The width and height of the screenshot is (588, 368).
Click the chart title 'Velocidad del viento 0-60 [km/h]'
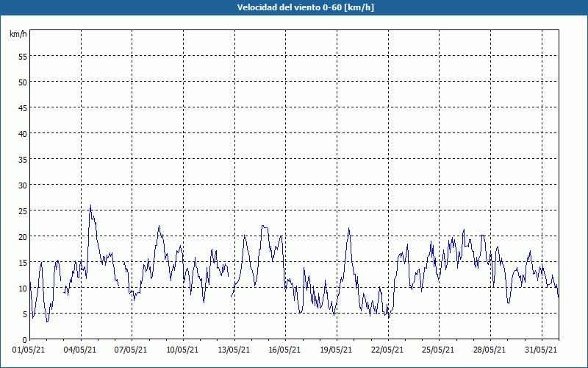click(x=305, y=7)
